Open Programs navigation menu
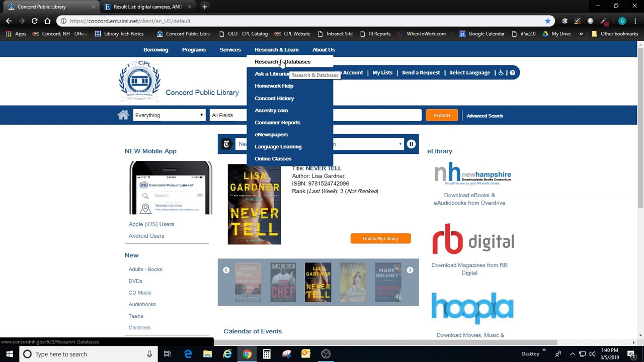The height and width of the screenshot is (362, 644). pos(194,50)
